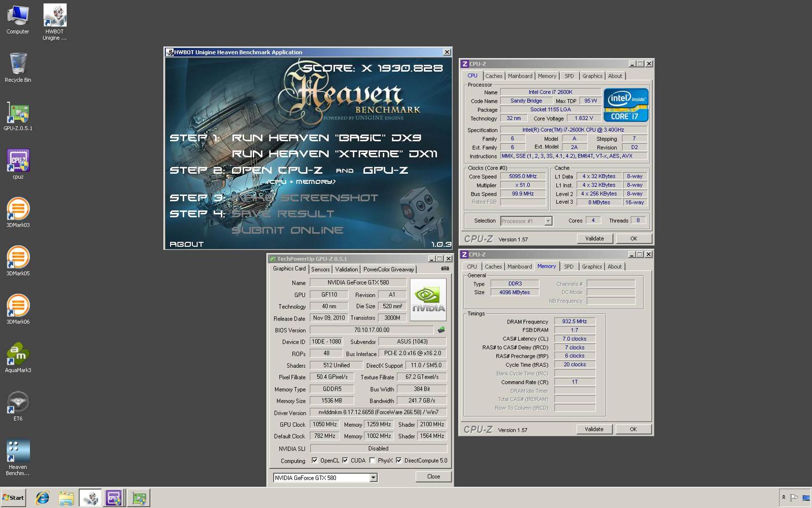
Task: Click the BIOS save chip icon in GPU-Z
Action: 441,330
